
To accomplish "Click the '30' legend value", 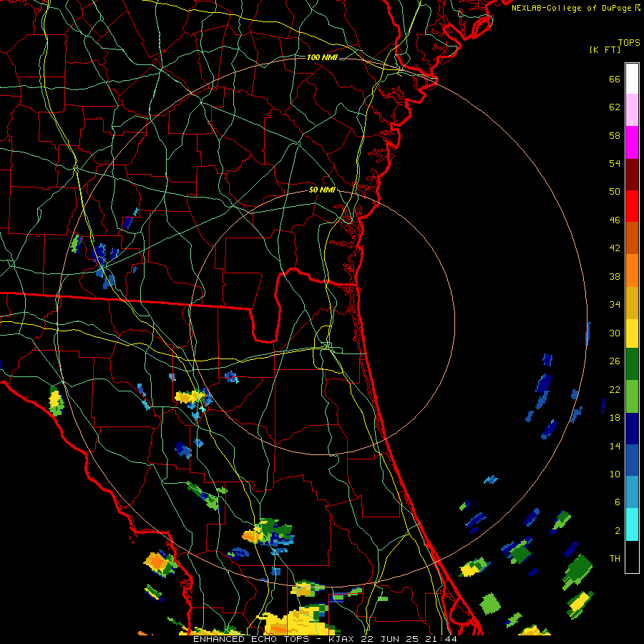I will point(615,333).
